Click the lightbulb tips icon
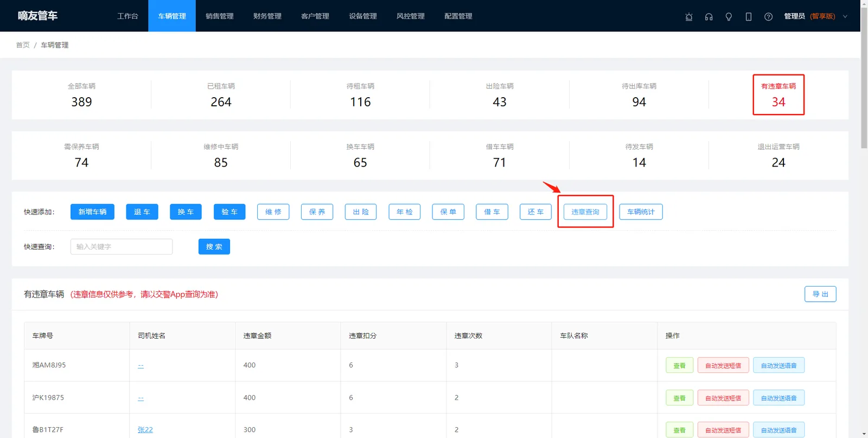This screenshot has height=438, width=868. pyautogui.click(x=729, y=16)
